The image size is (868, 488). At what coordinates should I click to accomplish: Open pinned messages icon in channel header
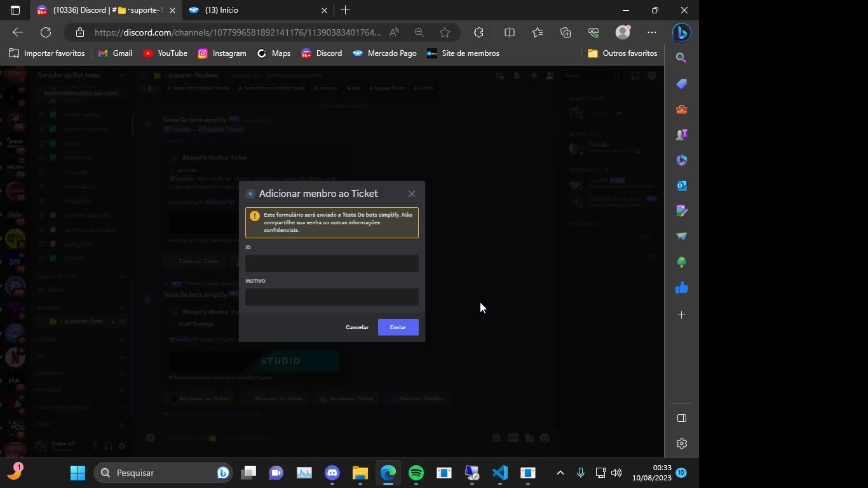point(534,75)
